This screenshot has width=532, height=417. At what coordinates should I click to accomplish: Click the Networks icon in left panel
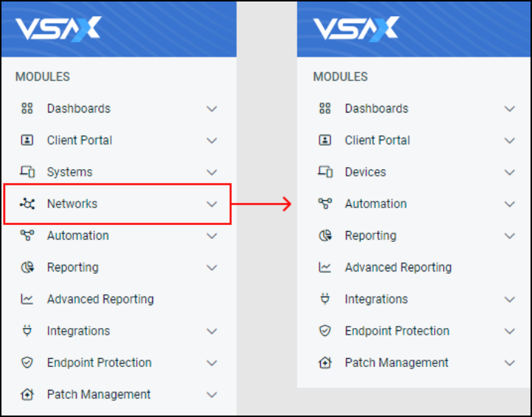(27, 204)
